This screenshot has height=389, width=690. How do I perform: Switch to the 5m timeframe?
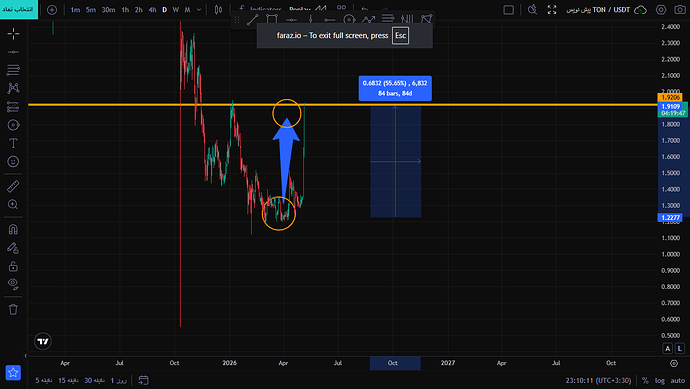point(91,10)
